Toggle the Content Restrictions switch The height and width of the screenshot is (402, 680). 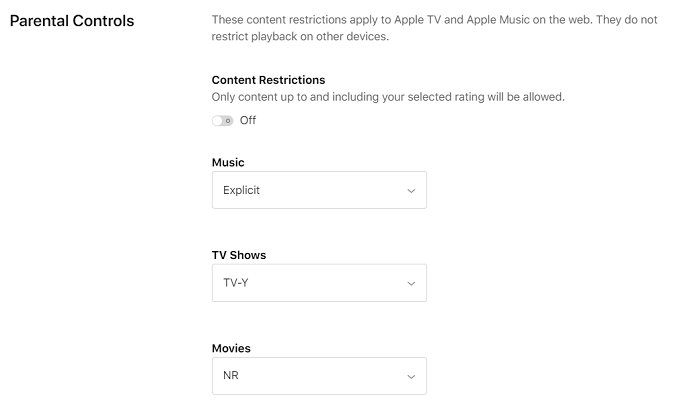(223, 121)
